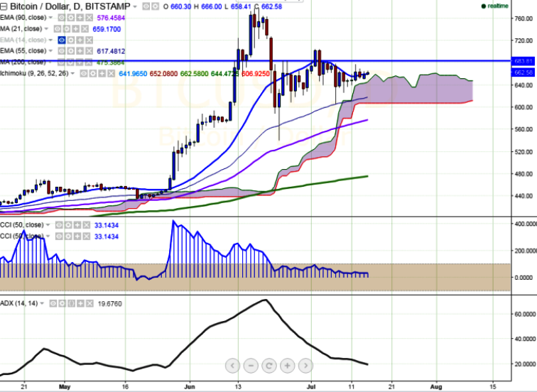Toggle visibility of the Bitcoin / Dollar series
Viewport: 537px width, 392px height.
(146, 6)
